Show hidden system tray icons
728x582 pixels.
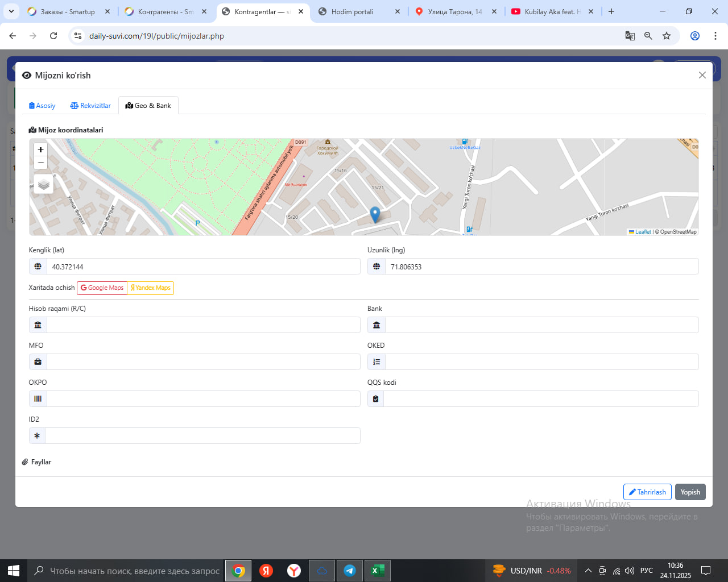coord(588,571)
